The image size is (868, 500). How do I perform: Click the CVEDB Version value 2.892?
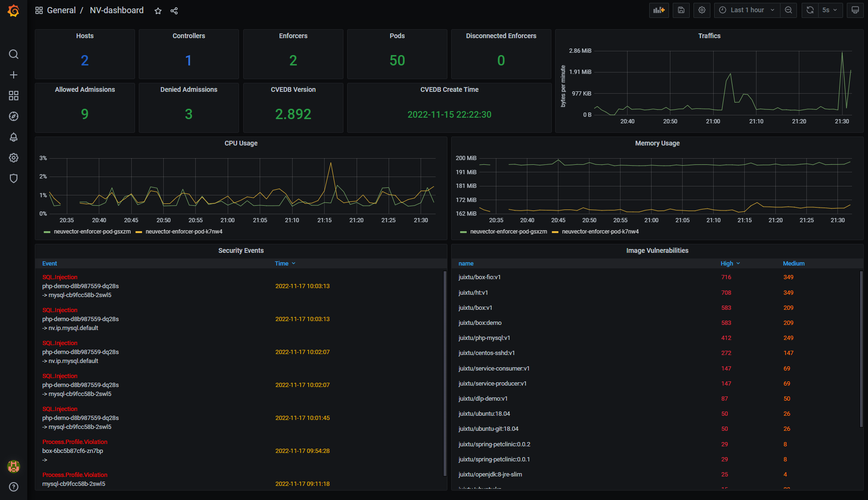293,114
